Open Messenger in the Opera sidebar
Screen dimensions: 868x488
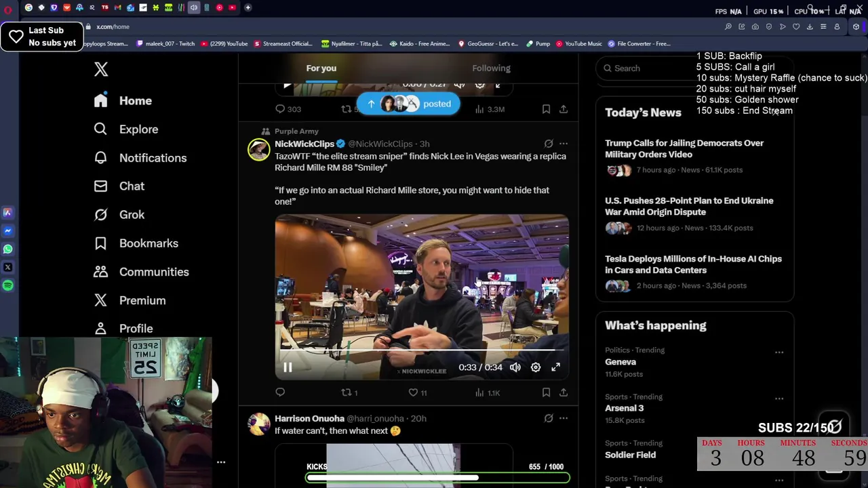coord(7,231)
